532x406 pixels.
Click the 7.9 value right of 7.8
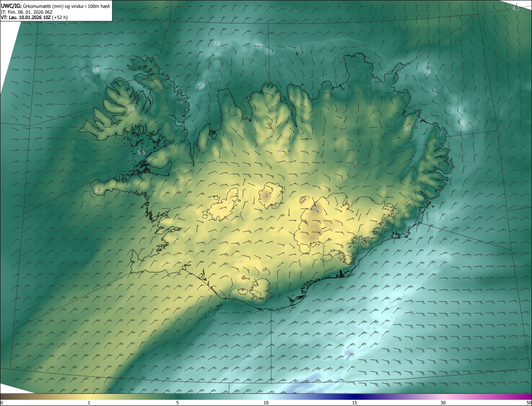(259, 45)
